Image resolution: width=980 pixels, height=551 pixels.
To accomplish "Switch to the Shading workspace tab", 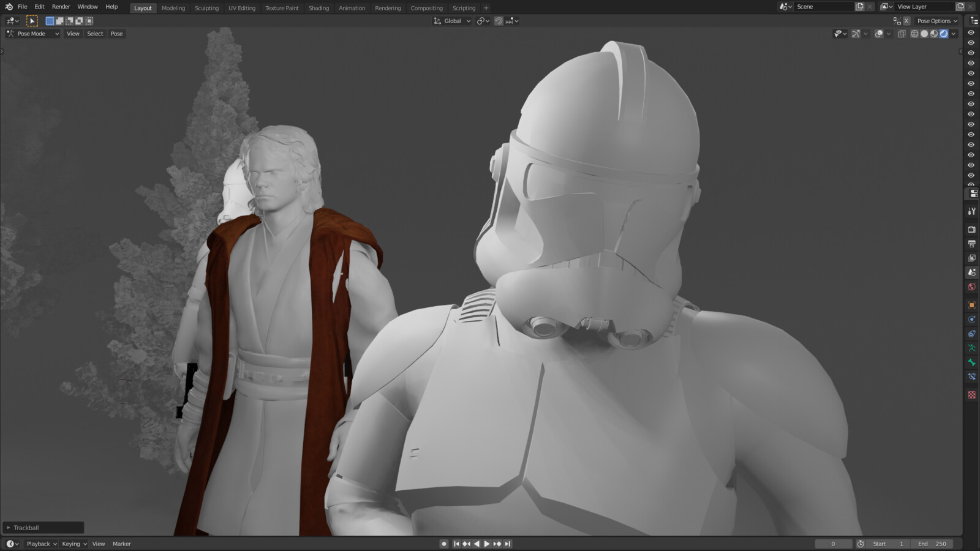I will pos(318,8).
